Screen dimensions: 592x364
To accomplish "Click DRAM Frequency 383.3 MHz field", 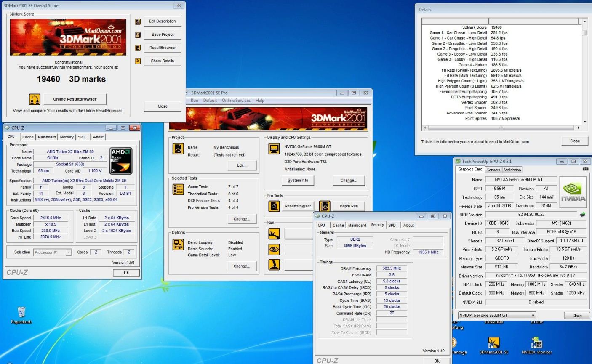I will pyautogui.click(x=392, y=268).
